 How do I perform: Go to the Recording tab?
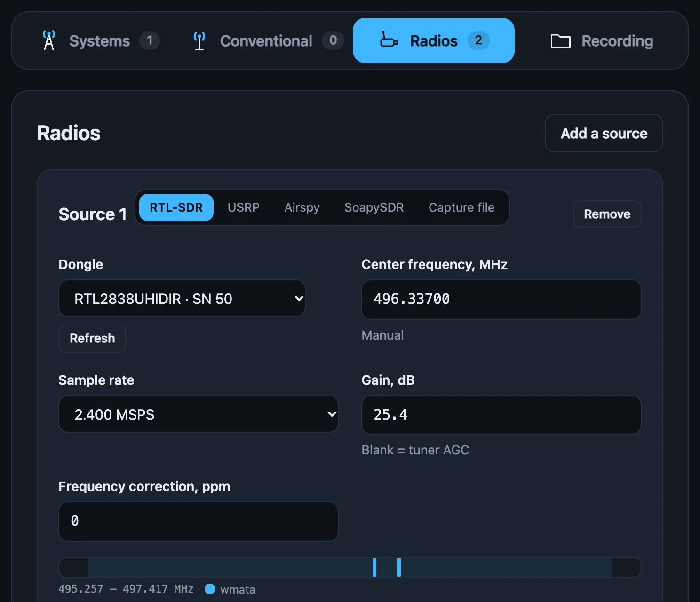(x=602, y=41)
